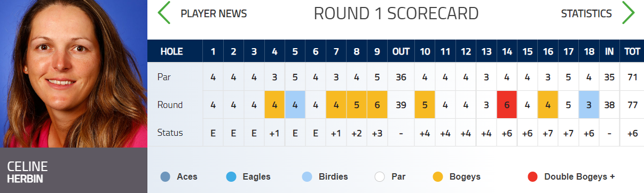
Task: Click the red double bogey on hole 14
Action: 507,104
